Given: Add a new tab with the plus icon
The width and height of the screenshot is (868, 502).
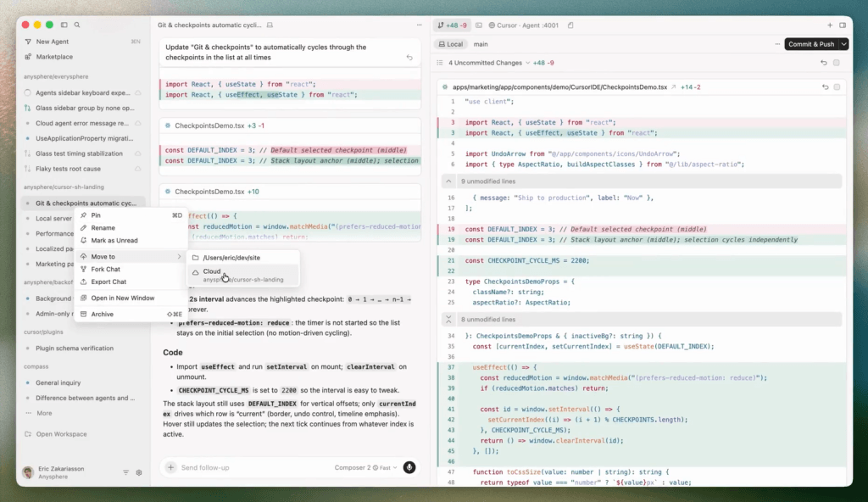Looking at the screenshot, I should [x=830, y=25].
